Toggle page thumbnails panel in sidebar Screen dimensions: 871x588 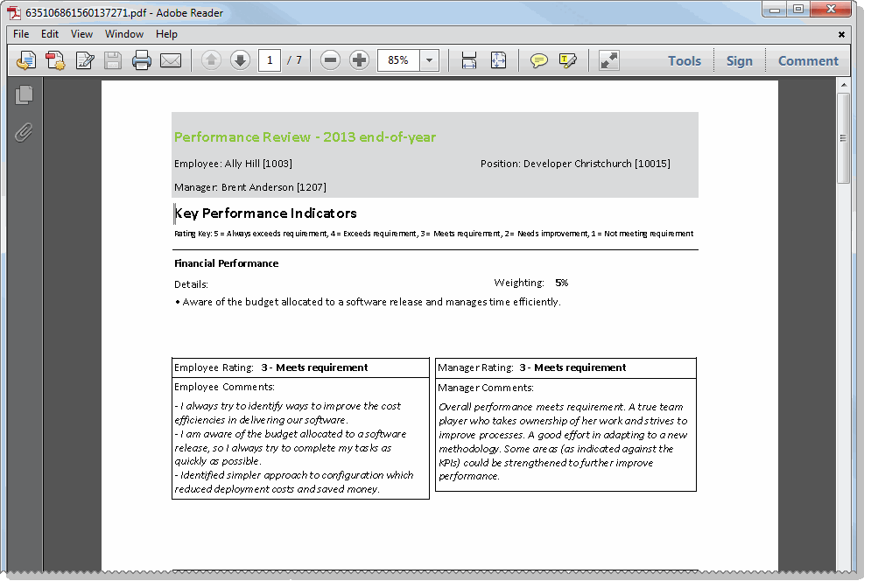coord(25,94)
